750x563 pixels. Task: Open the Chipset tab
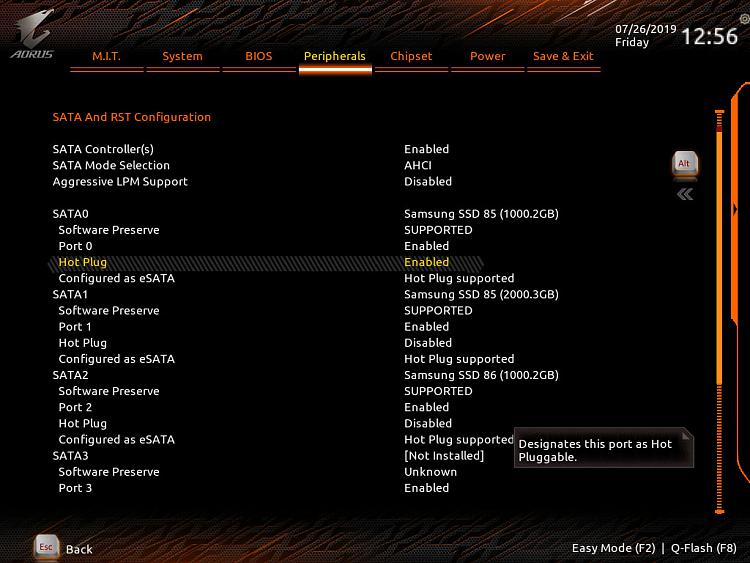tap(411, 57)
